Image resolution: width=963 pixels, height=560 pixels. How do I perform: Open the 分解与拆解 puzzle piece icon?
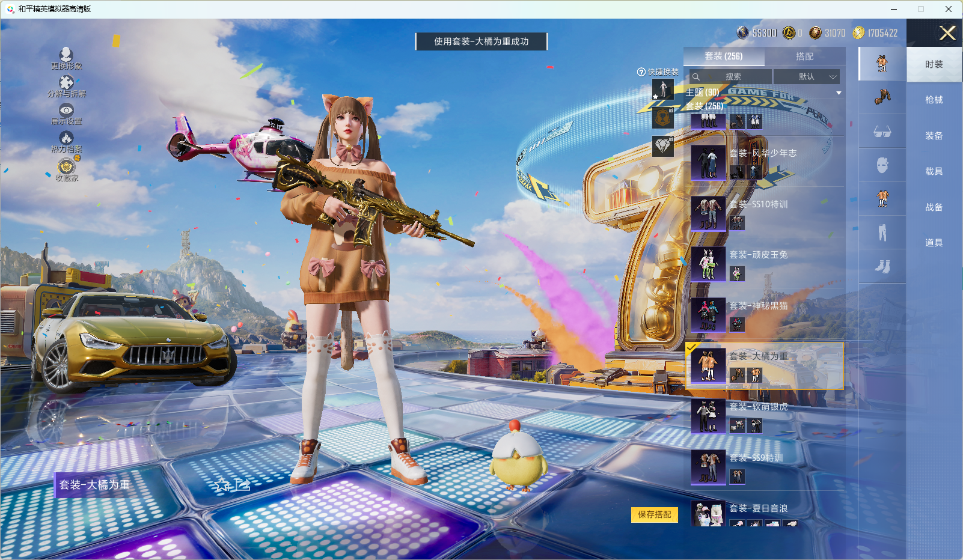click(66, 82)
